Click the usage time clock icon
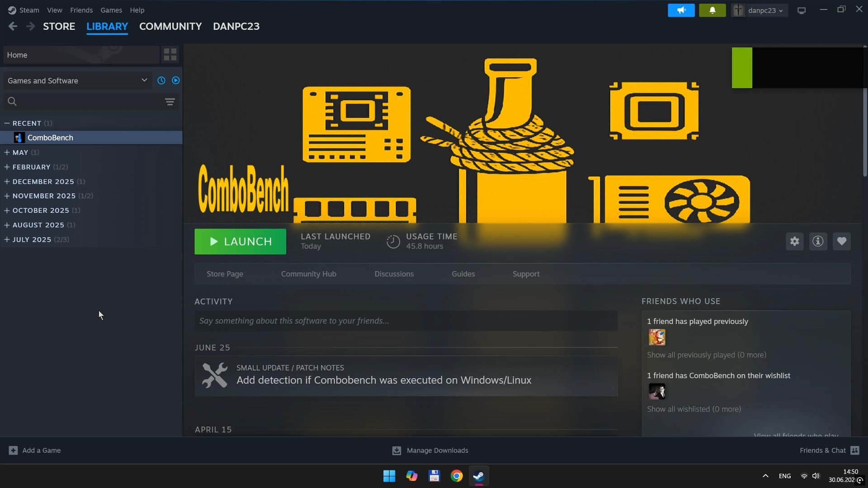The height and width of the screenshot is (488, 868). (x=393, y=242)
